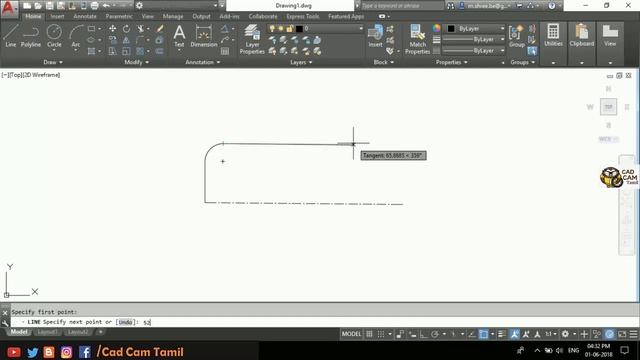Click the Group tool icon
Image resolution: width=640 pixels, height=360 pixels.
(x=517, y=36)
